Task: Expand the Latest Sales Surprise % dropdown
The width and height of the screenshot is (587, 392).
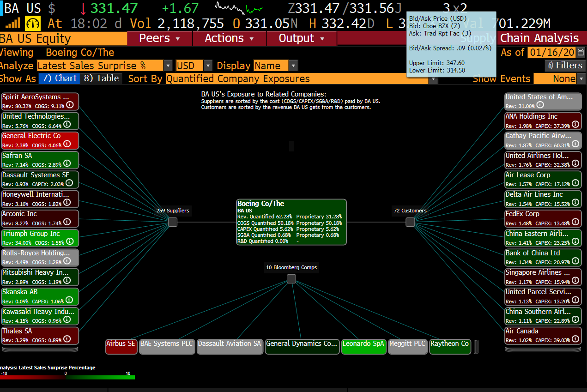Action: 168,66
